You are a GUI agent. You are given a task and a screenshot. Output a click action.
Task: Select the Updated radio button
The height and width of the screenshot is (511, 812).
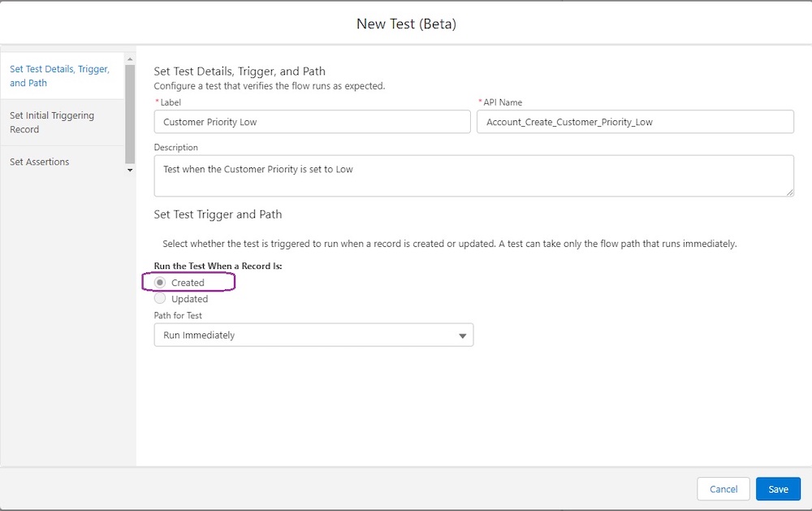[x=160, y=298]
